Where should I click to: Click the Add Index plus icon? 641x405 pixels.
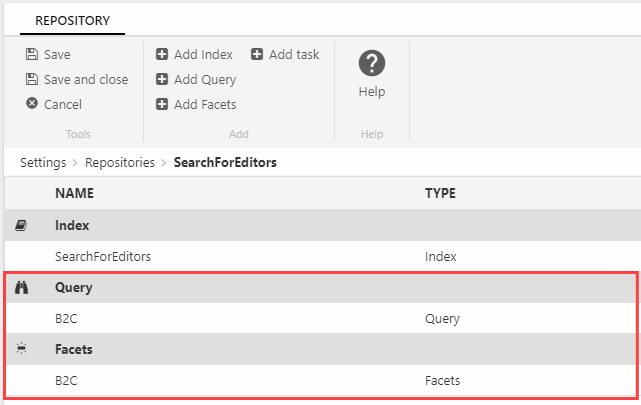(x=162, y=55)
